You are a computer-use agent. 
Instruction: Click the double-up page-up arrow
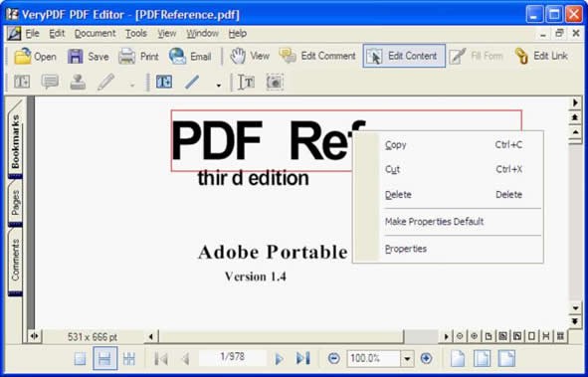point(576,117)
